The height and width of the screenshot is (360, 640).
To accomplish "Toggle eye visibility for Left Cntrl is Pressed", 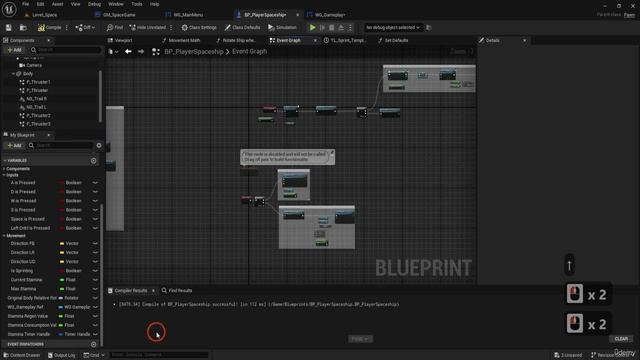I will point(95,228).
